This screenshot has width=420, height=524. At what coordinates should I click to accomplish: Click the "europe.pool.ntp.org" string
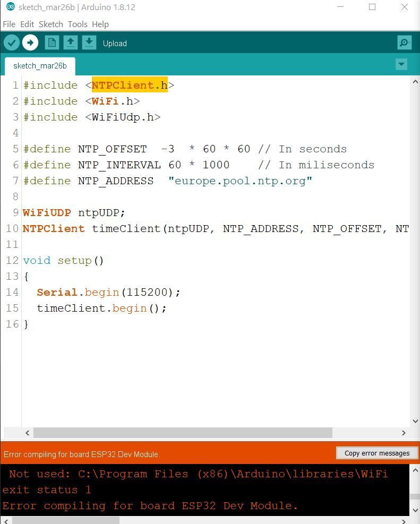[x=240, y=181]
